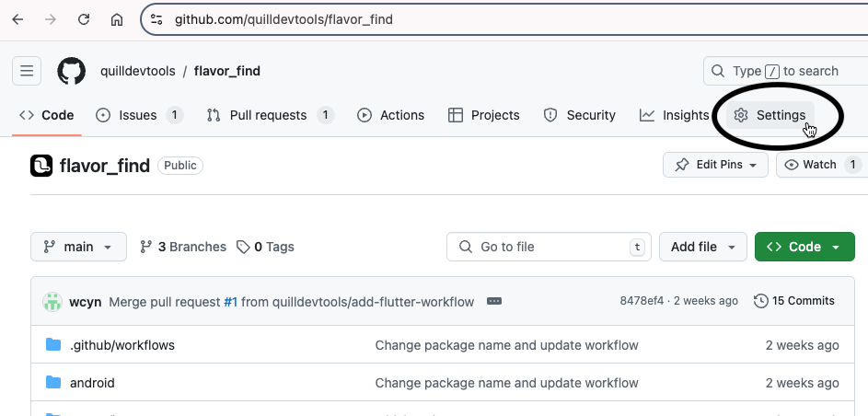The height and width of the screenshot is (416, 868).
Task: Click the wcyn avatar image
Action: pos(52,302)
